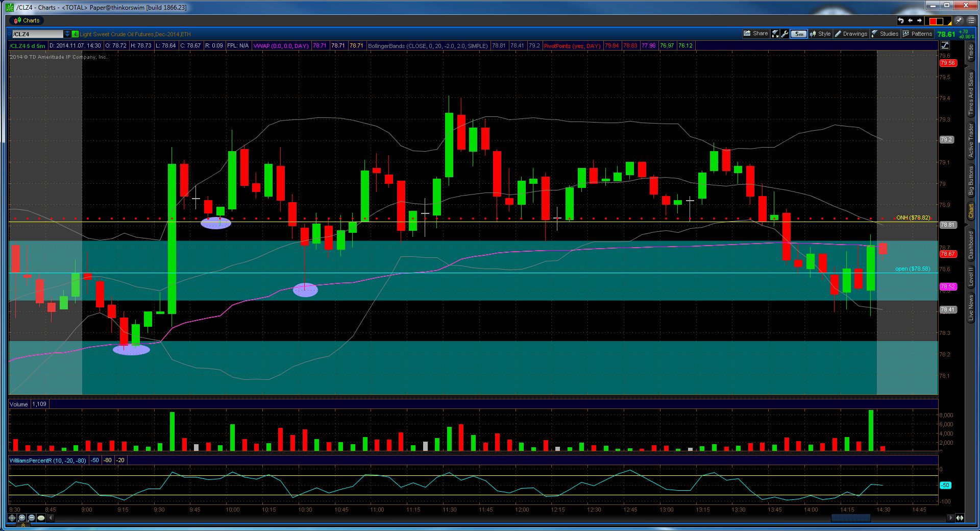The width and height of the screenshot is (980, 531).
Task: Select the Chart side tab
Action: [x=971, y=211]
